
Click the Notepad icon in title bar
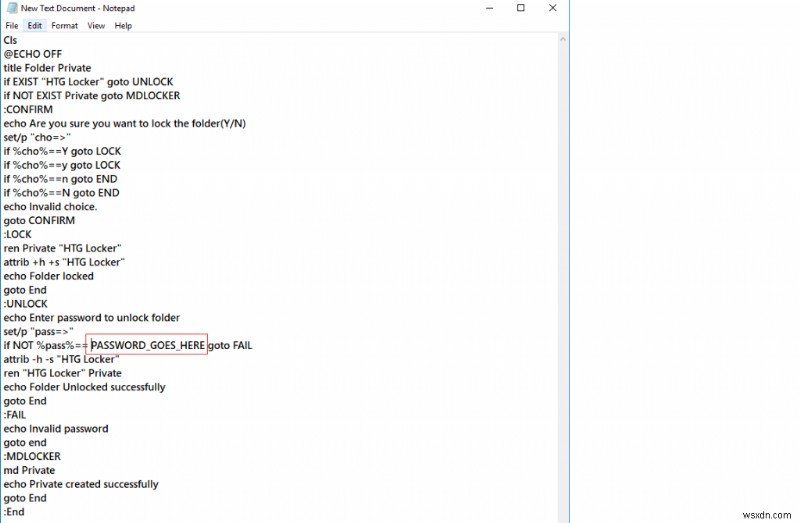11,8
